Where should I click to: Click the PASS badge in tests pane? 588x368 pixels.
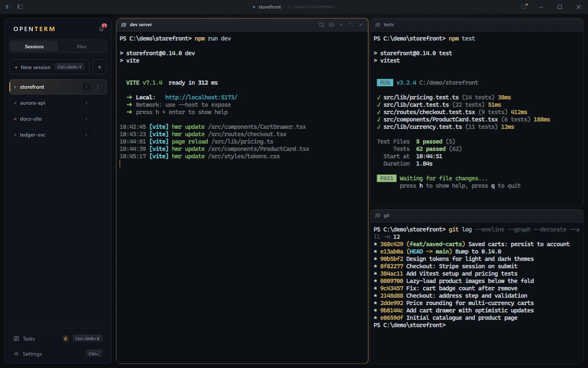pos(387,178)
